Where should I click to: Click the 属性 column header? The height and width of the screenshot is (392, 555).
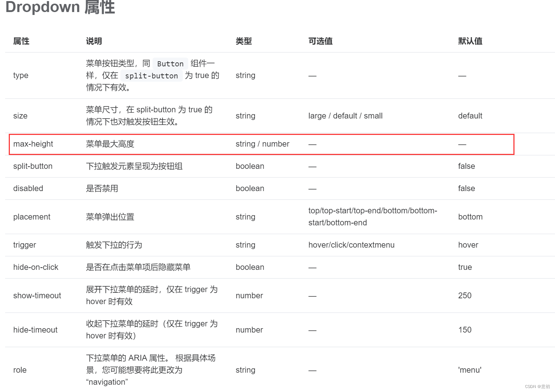pyautogui.click(x=21, y=41)
